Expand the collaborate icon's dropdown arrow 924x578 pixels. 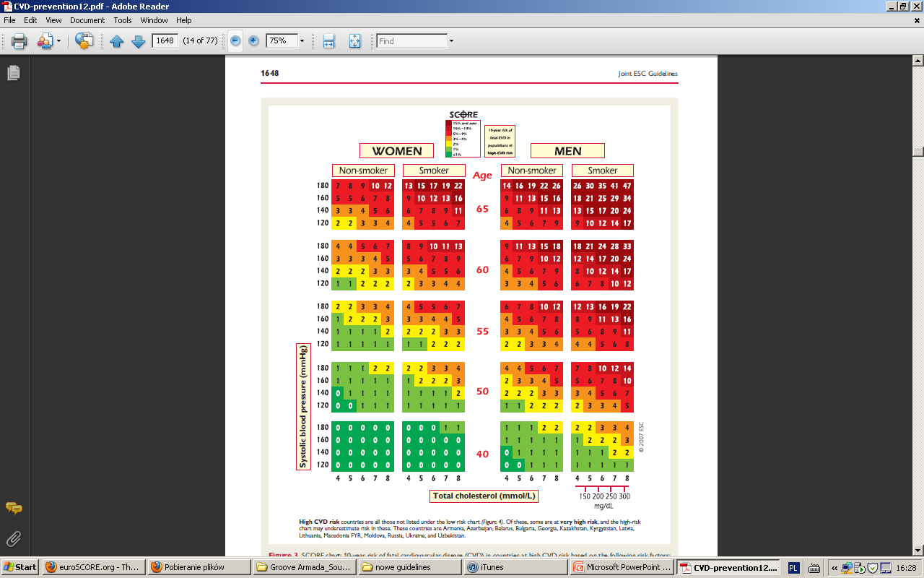tap(59, 41)
